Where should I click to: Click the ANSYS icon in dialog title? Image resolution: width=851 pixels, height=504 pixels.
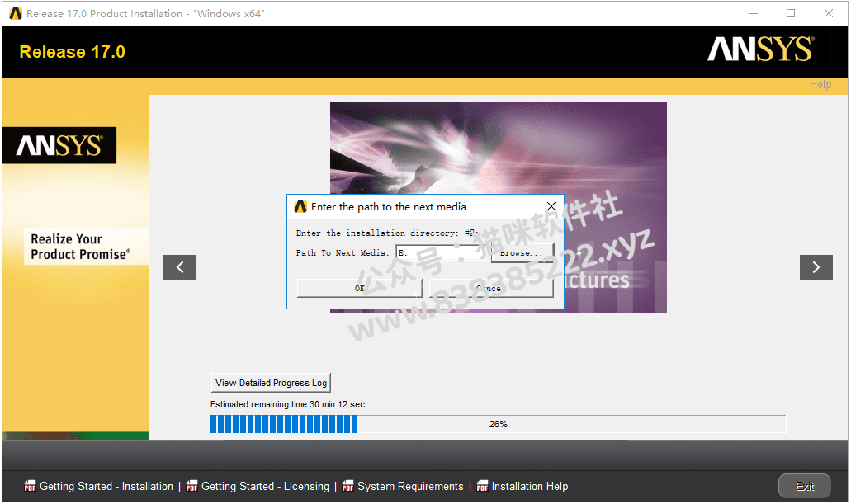300,207
